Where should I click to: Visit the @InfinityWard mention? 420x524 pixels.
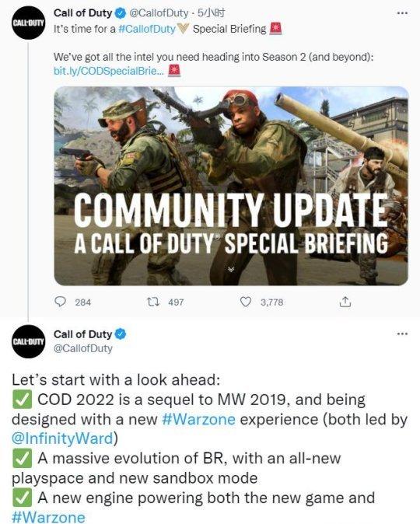tap(63, 438)
